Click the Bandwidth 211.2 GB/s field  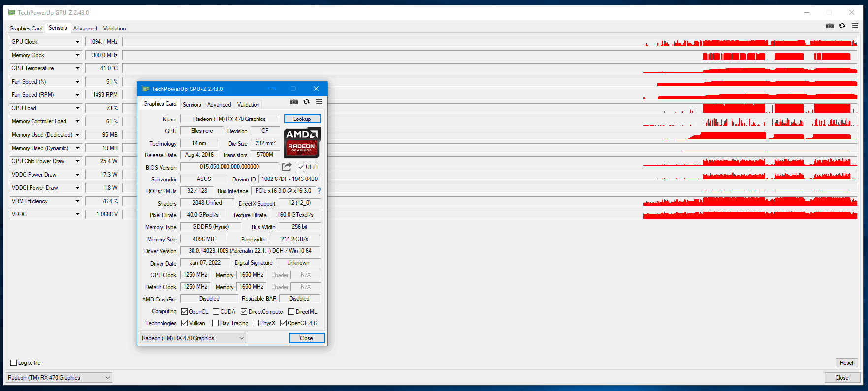[x=294, y=239]
